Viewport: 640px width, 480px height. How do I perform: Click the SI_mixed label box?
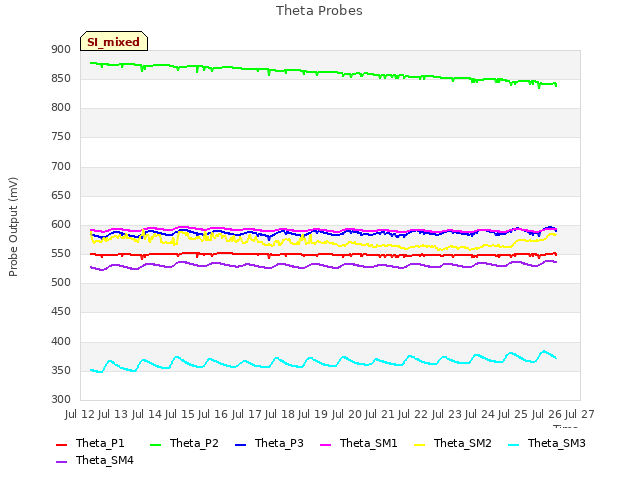pos(114,41)
